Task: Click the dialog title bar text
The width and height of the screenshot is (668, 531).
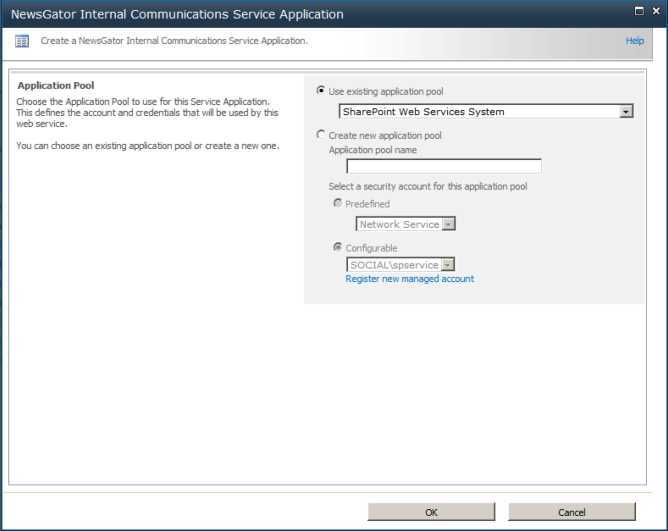Action: tap(177, 15)
